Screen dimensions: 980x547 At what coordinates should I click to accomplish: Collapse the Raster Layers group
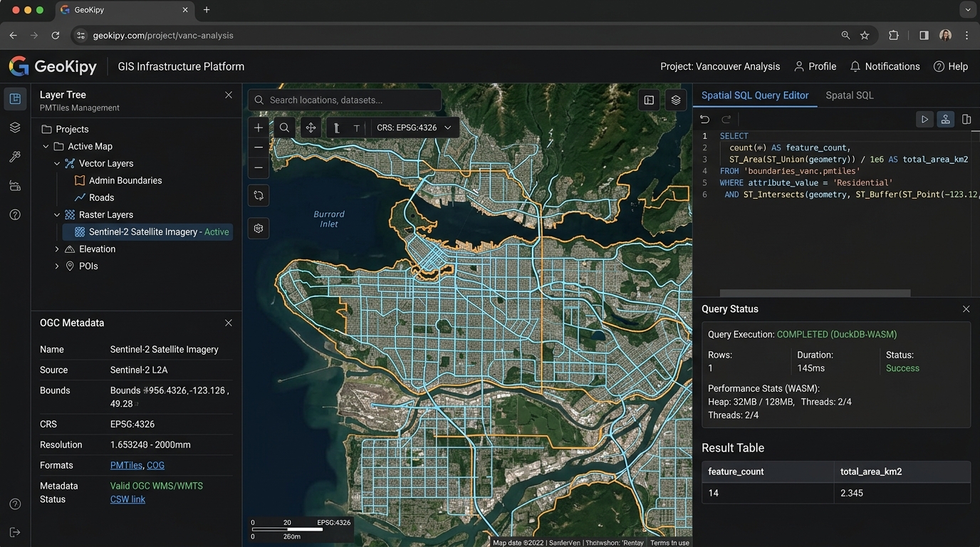[57, 215]
